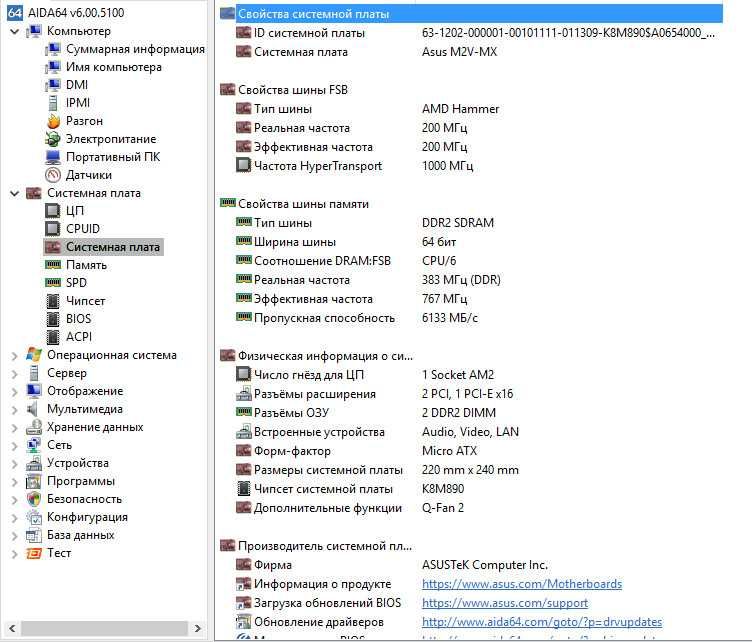The width and height of the screenshot is (752, 642).
Task: Click the CPUID chip icon
Action: pos(53,229)
